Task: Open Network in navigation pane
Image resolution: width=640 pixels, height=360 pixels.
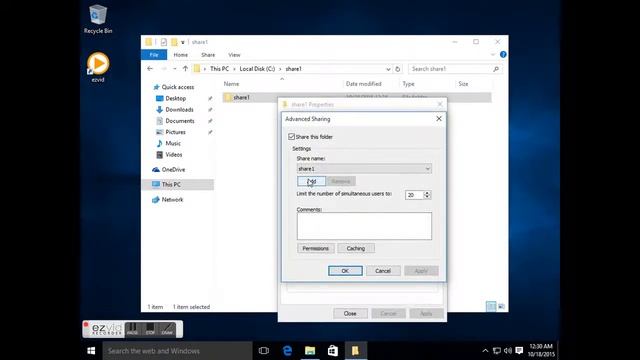Action: click(x=172, y=200)
